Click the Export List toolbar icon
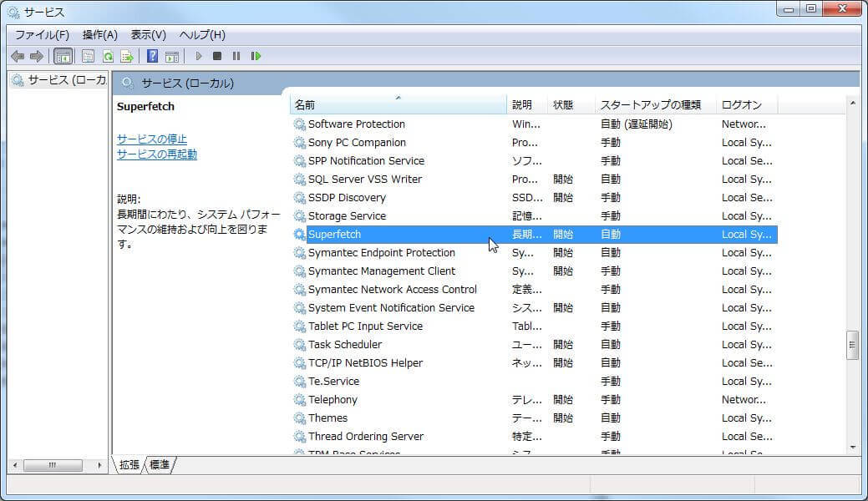 127,56
